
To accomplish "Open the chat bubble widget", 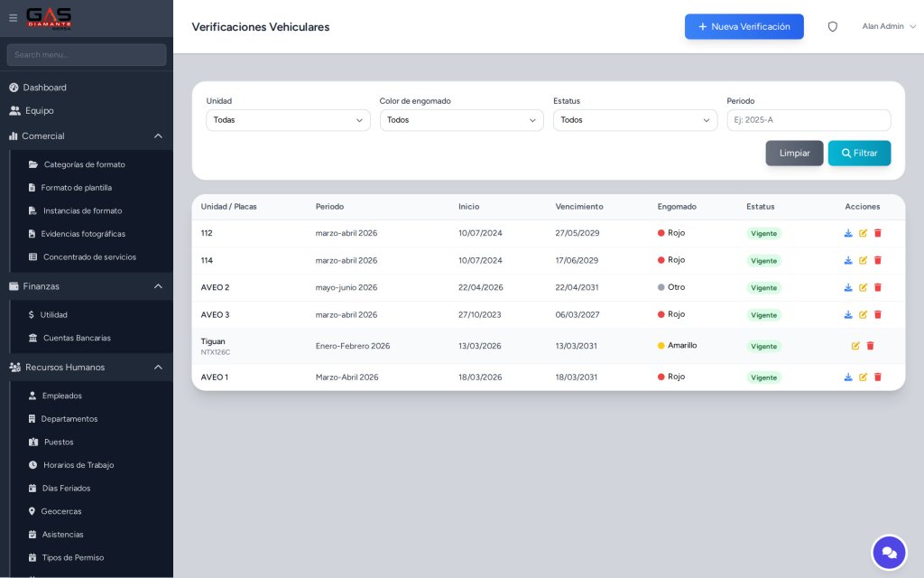I will (889, 553).
